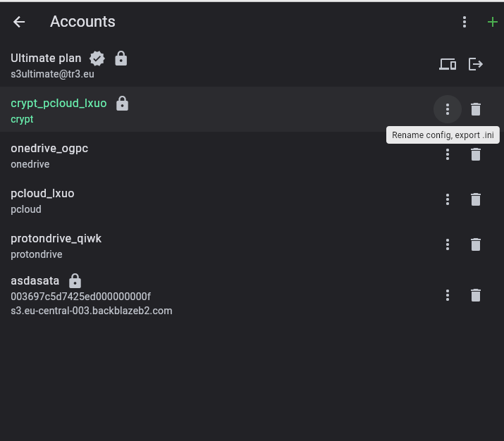Delete the protondrive_qiwk account
Viewport: 504px width, 441px height.
(476, 244)
